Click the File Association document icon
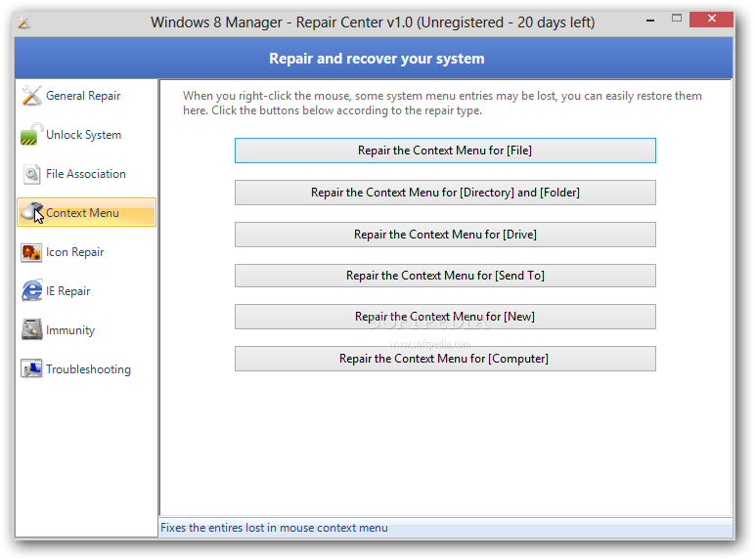Screen dimensions: 755x560 click(x=31, y=174)
